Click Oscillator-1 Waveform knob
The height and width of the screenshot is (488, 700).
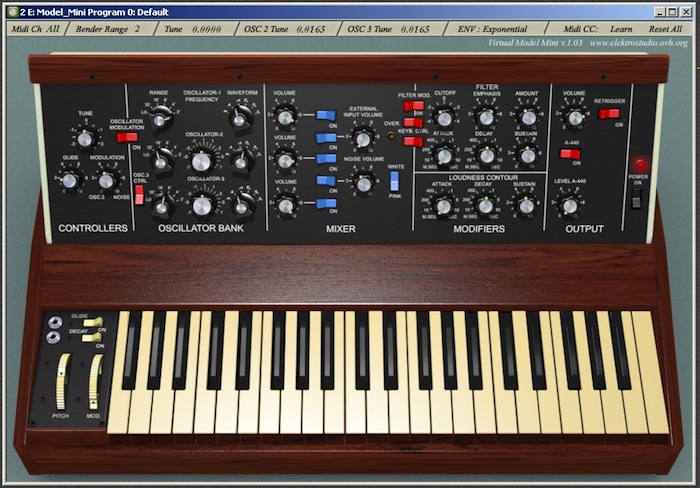click(240, 119)
